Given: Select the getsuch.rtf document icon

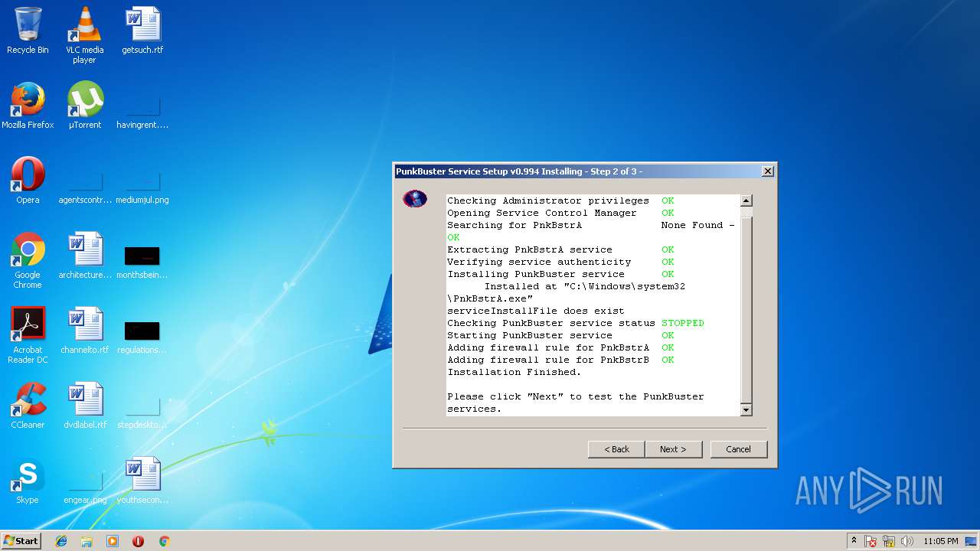Looking at the screenshot, I should tap(142, 31).
